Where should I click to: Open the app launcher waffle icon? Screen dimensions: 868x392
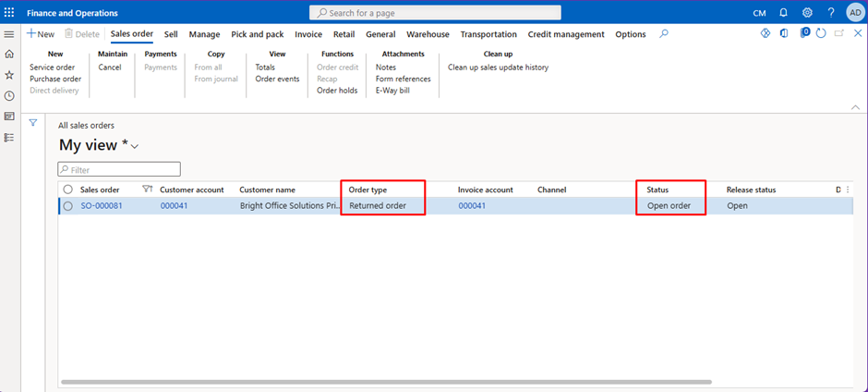[9, 13]
